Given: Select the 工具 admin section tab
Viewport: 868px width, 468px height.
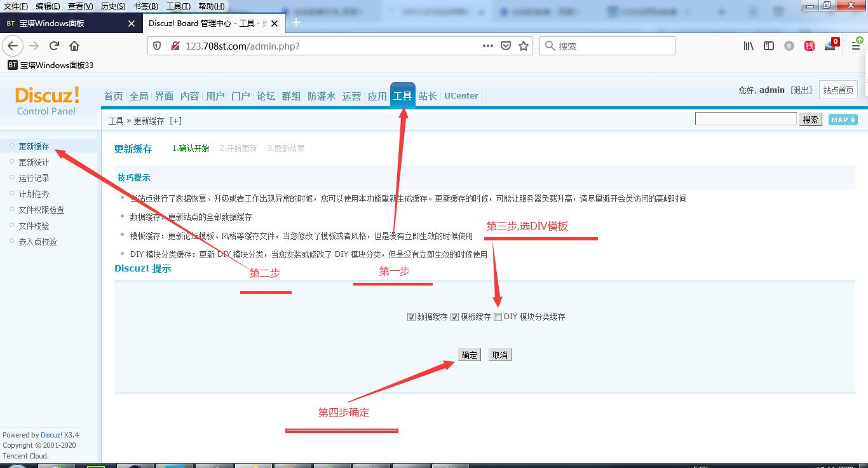Looking at the screenshot, I should (403, 96).
